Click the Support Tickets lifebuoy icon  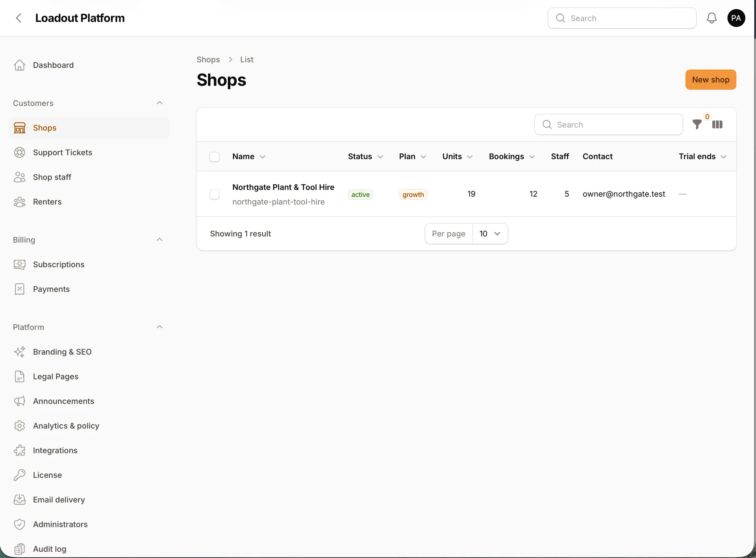pyautogui.click(x=20, y=152)
